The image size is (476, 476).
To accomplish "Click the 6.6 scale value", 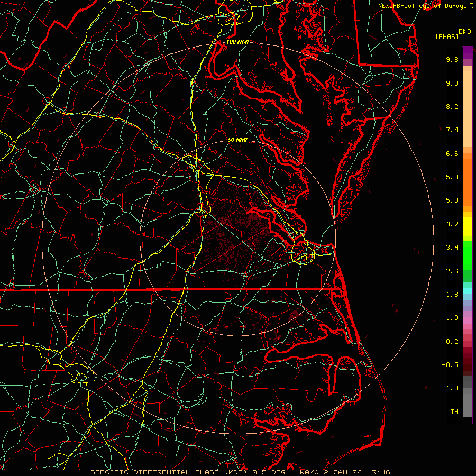I will pyautogui.click(x=452, y=153).
